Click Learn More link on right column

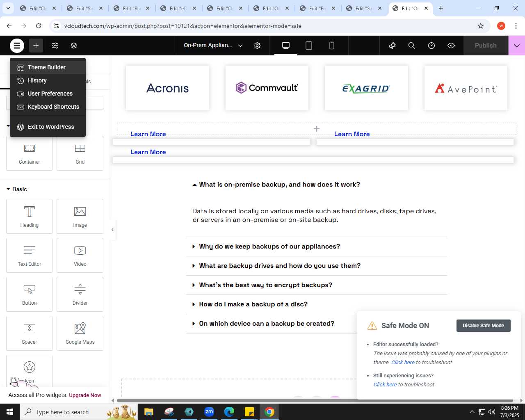pyautogui.click(x=352, y=134)
